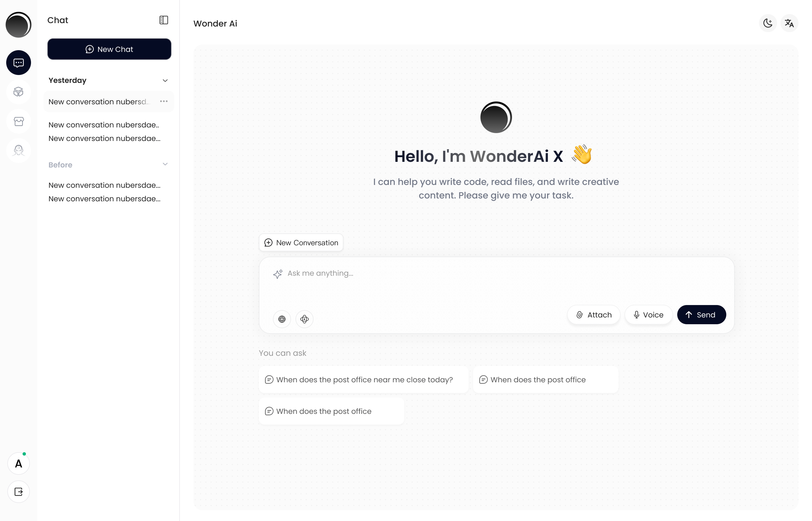The width and height of the screenshot is (812, 521).
Task: Click the three dots on first conversation
Action: coord(164,101)
